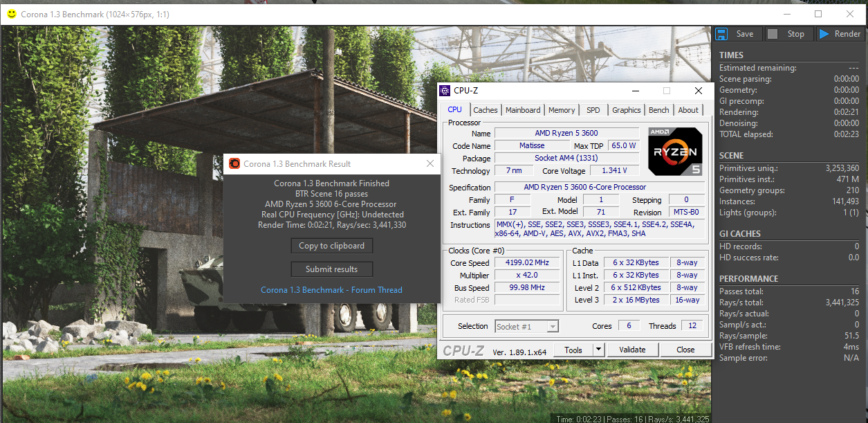Click the Corona Result dialog logo icon
Screen dimensions: 868x423
click(x=234, y=164)
